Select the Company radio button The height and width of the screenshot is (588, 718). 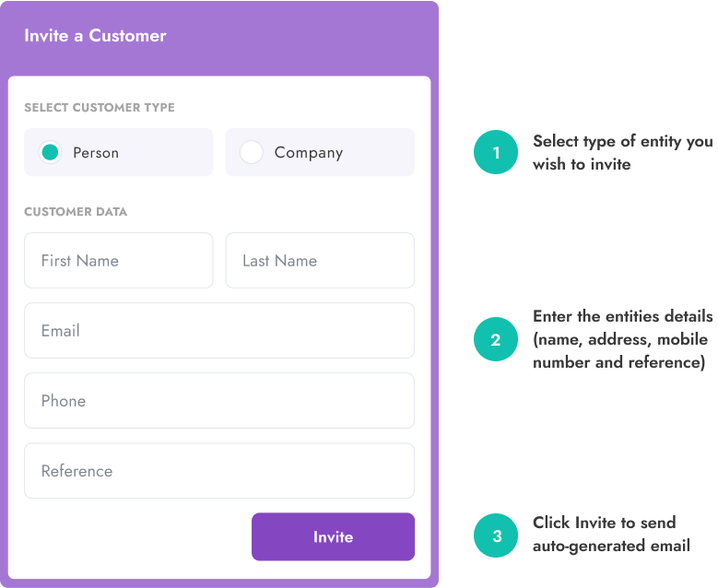(251, 152)
